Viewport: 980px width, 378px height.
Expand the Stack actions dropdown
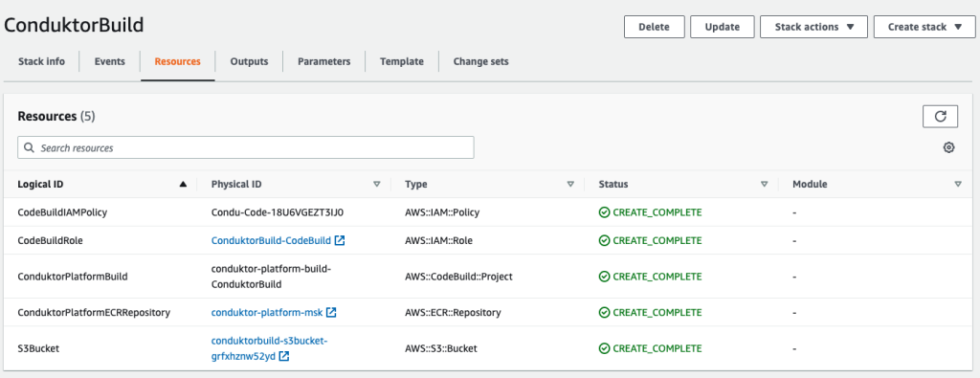click(813, 27)
